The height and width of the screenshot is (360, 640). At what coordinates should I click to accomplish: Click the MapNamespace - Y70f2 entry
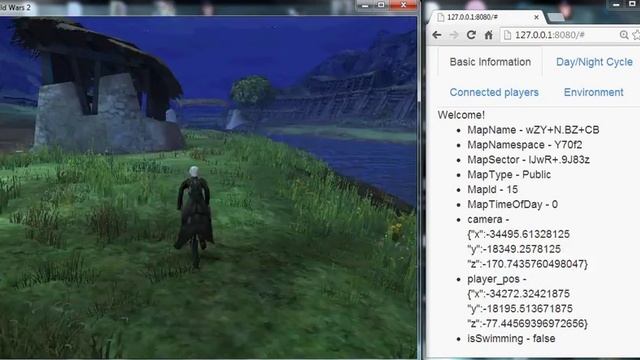coord(524,145)
